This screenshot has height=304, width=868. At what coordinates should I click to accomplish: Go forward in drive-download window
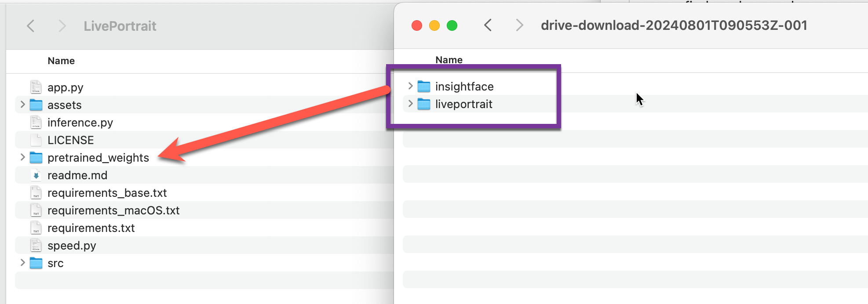pyautogui.click(x=519, y=25)
